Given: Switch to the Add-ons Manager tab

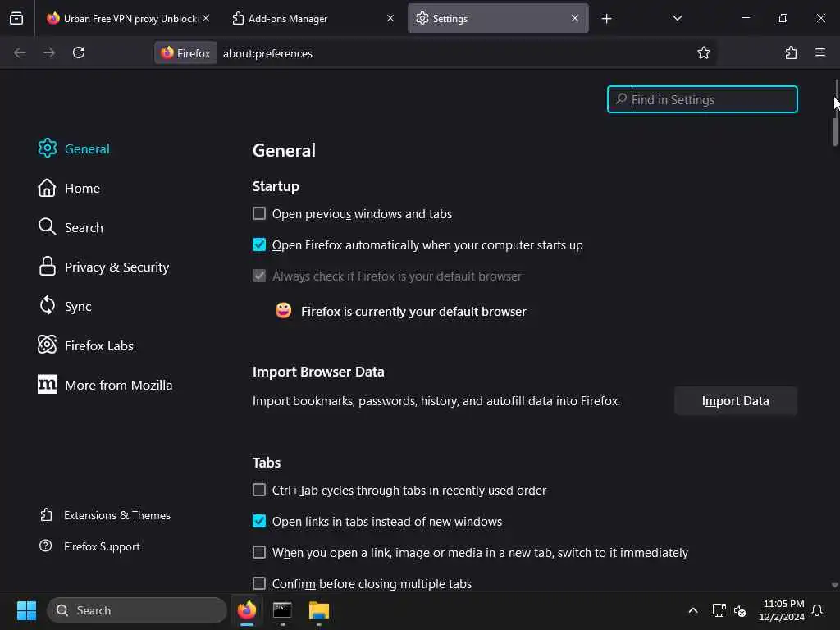Looking at the screenshot, I should (x=304, y=18).
